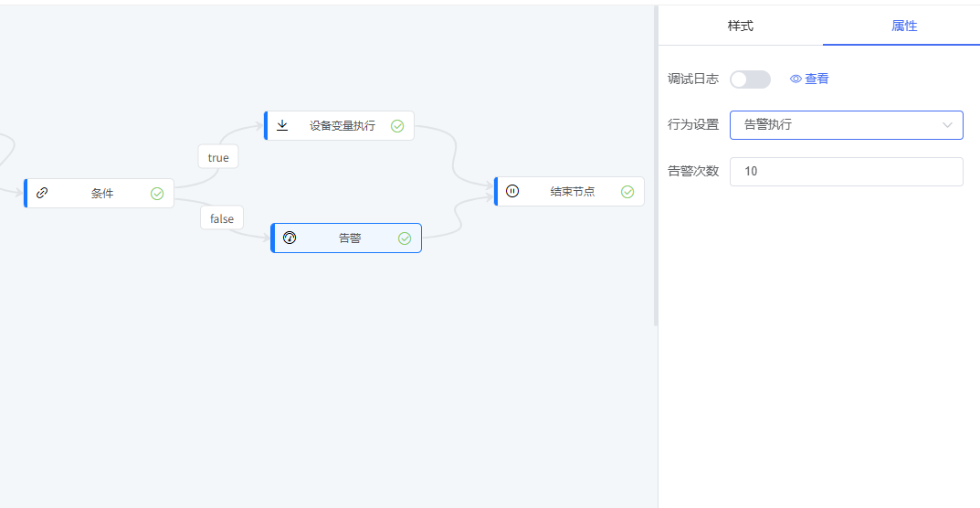Viewport: 980px width, 508px height.
Task: Click the link icon on 条件 node
Action: [x=42, y=193]
